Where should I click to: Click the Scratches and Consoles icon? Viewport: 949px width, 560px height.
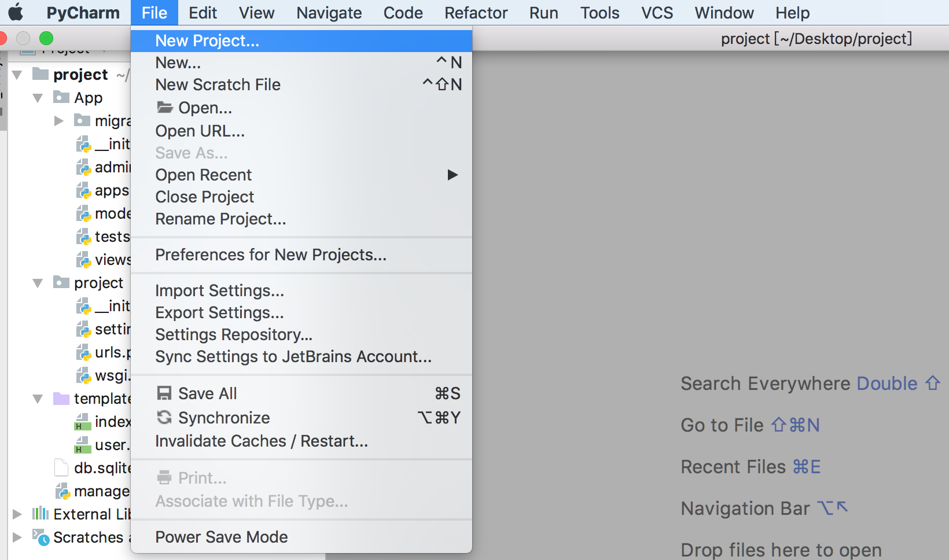click(41, 537)
